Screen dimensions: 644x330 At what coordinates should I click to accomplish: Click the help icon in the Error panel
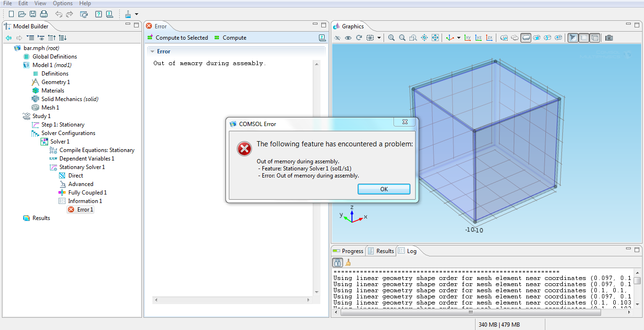click(322, 38)
